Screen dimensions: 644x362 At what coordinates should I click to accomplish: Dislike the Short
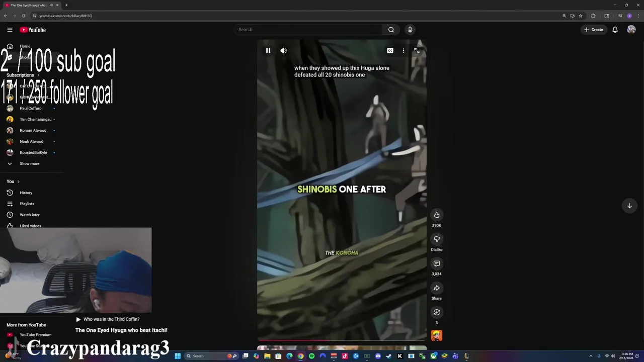(437, 239)
